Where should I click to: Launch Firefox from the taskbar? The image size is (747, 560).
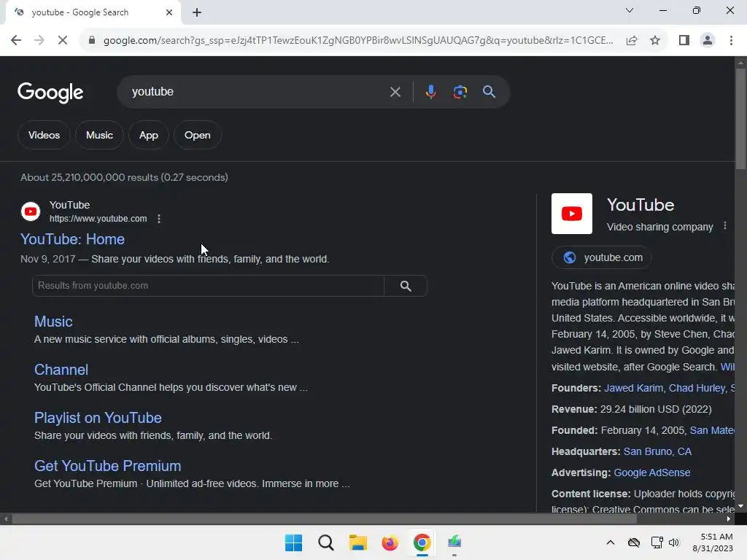[390, 542]
